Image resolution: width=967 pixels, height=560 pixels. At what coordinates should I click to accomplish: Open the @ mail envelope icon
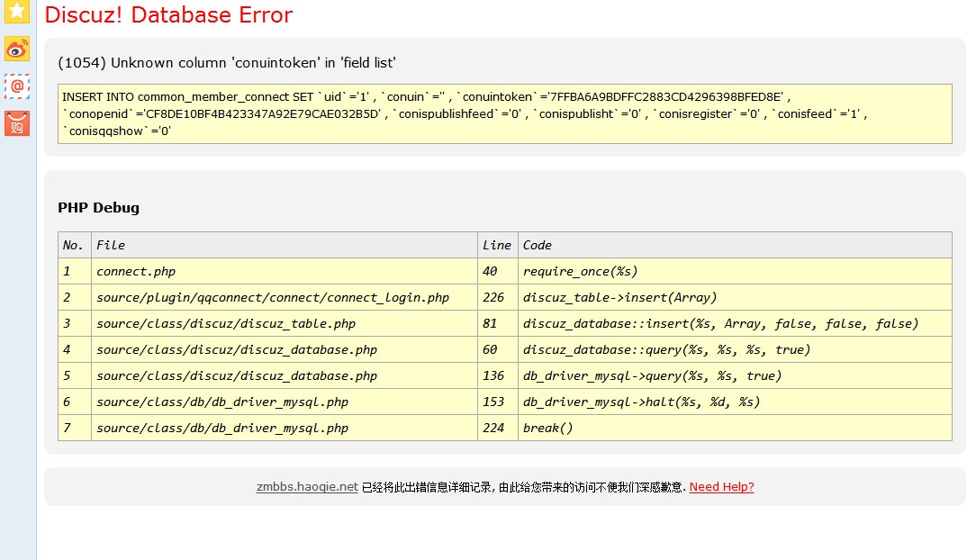17,86
